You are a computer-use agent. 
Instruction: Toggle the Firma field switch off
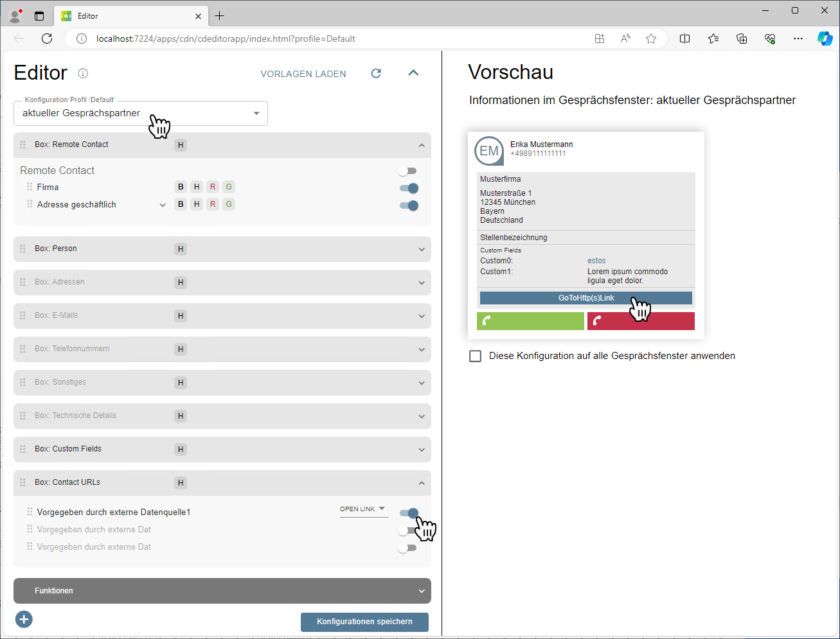[x=409, y=188]
